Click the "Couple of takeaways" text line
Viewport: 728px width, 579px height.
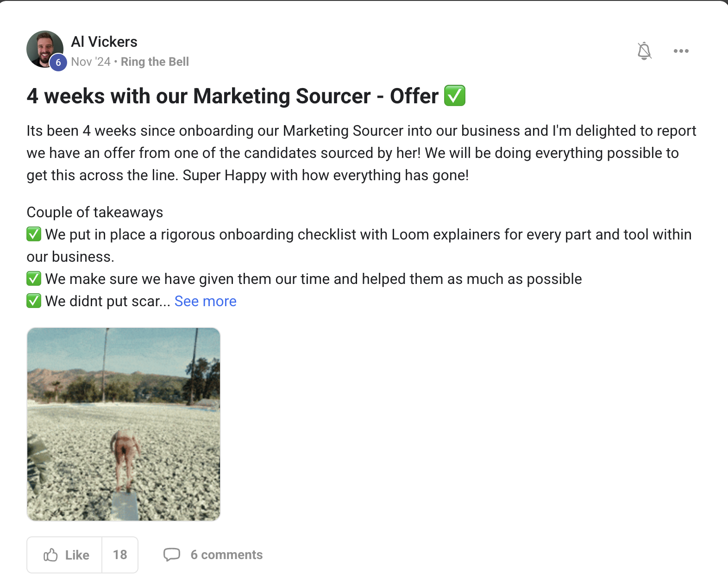tap(95, 212)
